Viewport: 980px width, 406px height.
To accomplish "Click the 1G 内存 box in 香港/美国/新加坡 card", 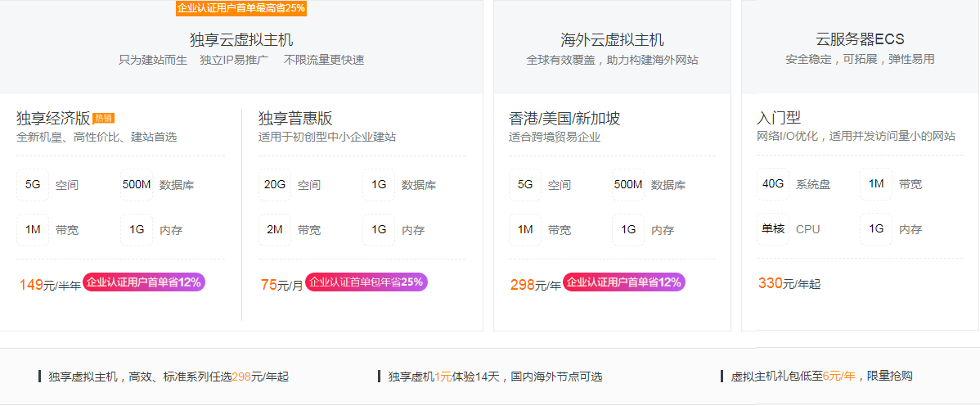I will (x=628, y=230).
